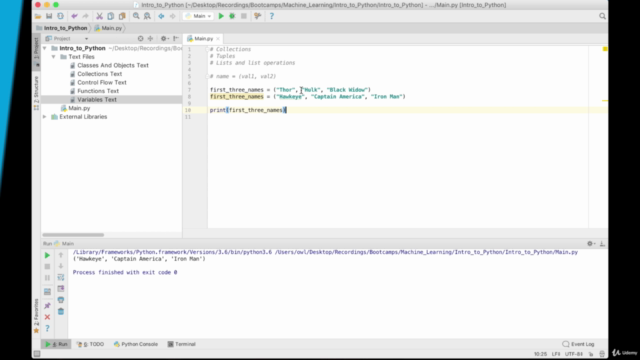Stop process in the Run panel
This screenshot has width=640, height=360.
click(x=47, y=267)
